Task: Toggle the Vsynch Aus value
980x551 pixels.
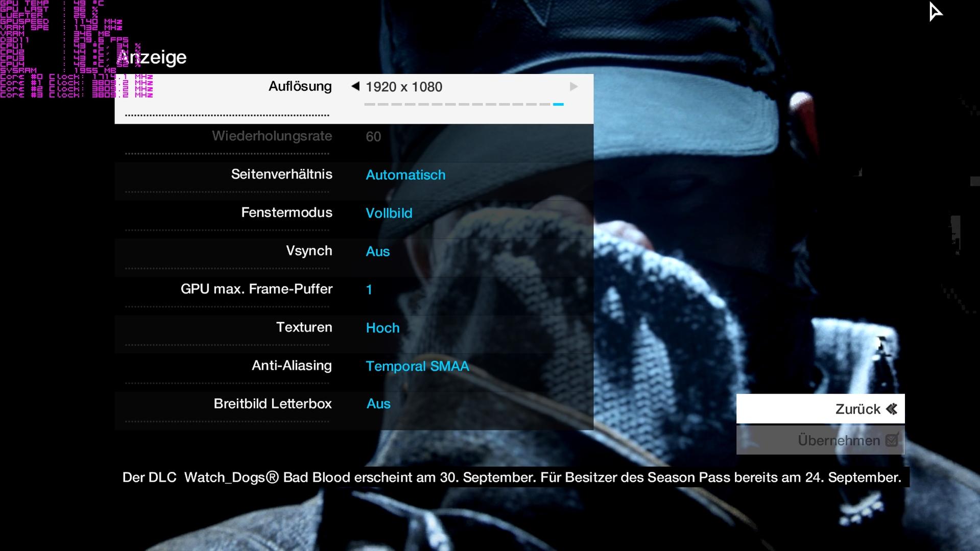Action: (x=377, y=251)
